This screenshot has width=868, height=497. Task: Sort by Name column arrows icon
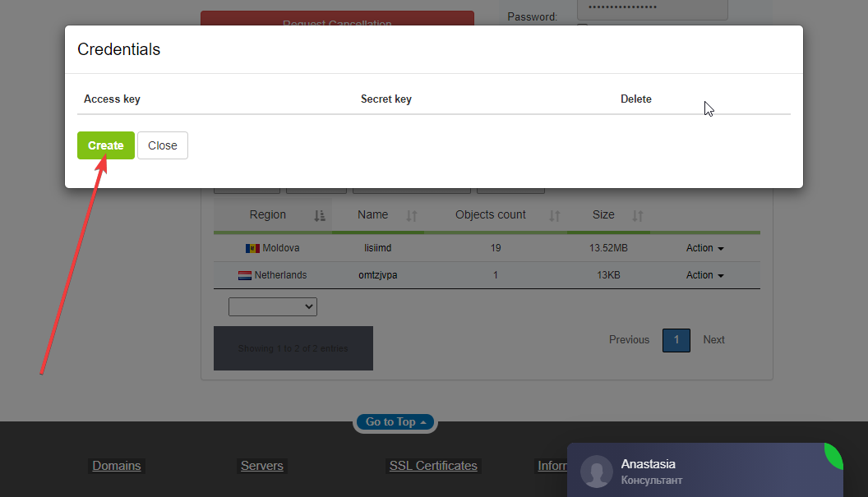pos(412,215)
